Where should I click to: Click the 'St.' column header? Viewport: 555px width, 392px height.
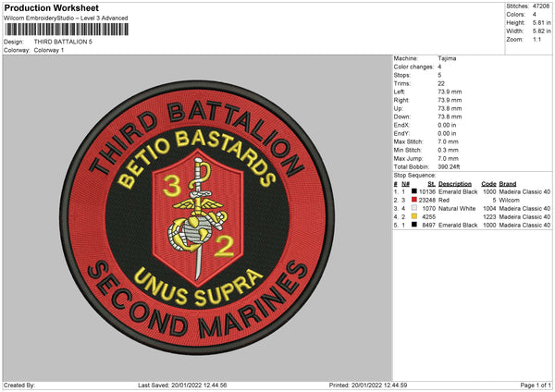click(431, 184)
